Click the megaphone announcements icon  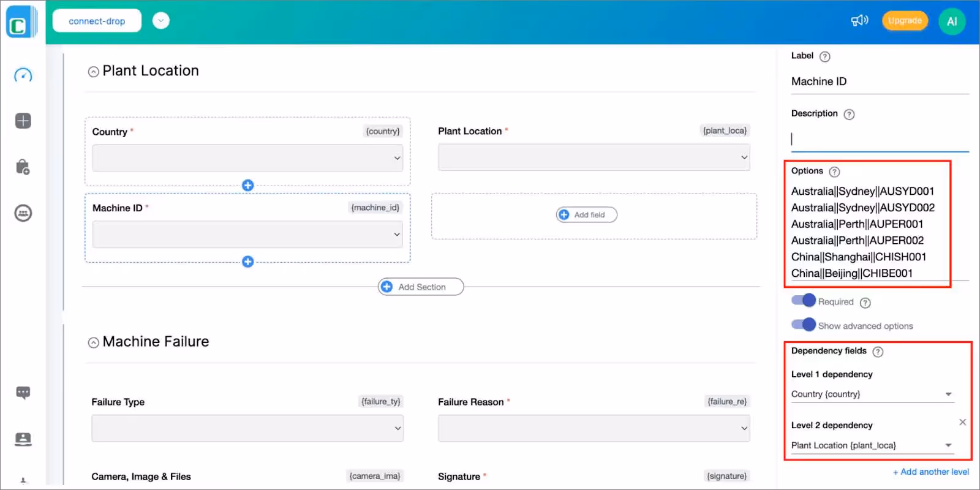coord(859,21)
